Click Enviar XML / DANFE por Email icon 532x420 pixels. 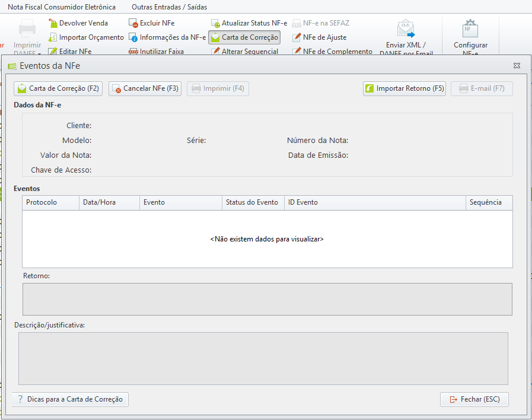[x=406, y=29]
